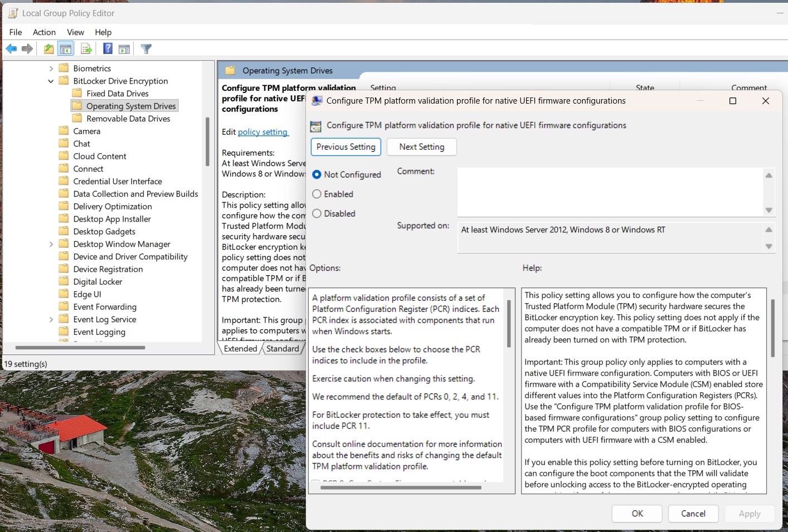The width and height of the screenshot is (788, 532).
Task: Open the Action menu
Action: (x=44, y=32)
